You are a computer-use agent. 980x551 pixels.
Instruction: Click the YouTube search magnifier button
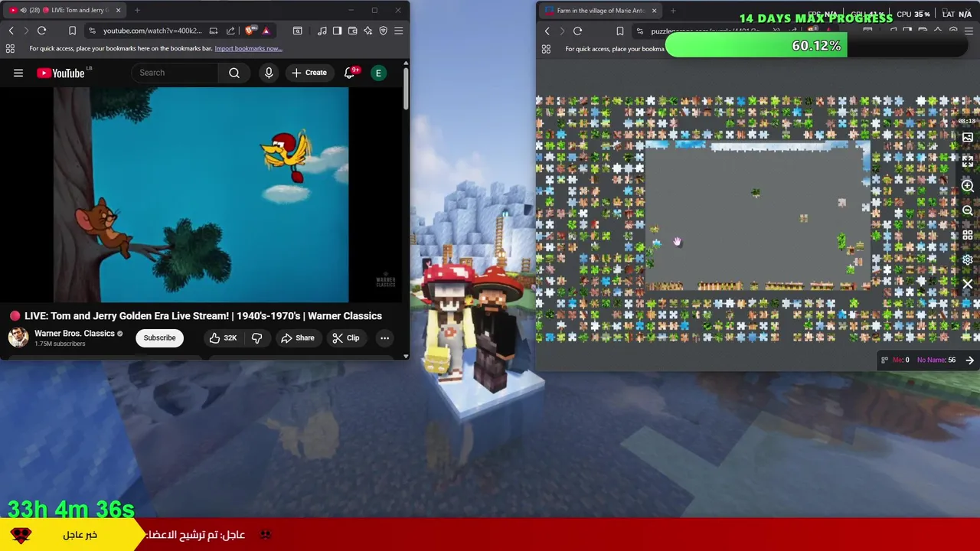click(x=234, y=73)
